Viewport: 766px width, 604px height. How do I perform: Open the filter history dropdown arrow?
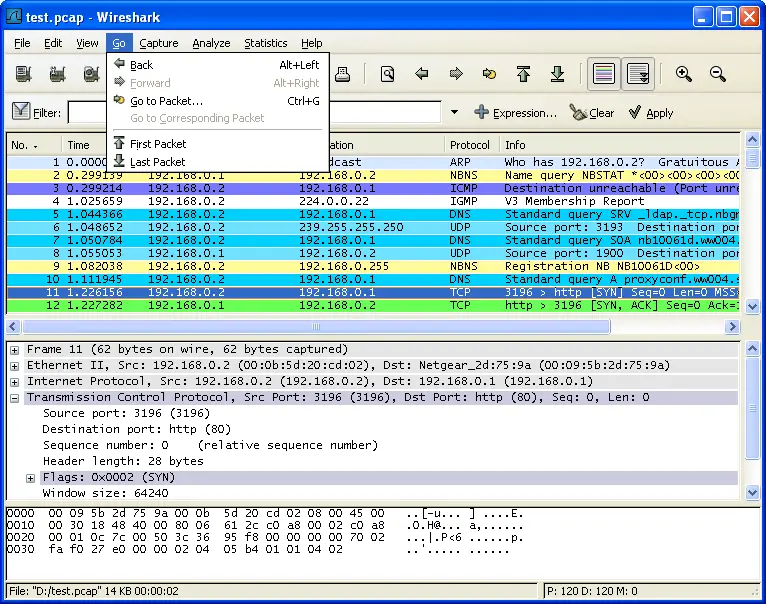(x=454, y=113)
